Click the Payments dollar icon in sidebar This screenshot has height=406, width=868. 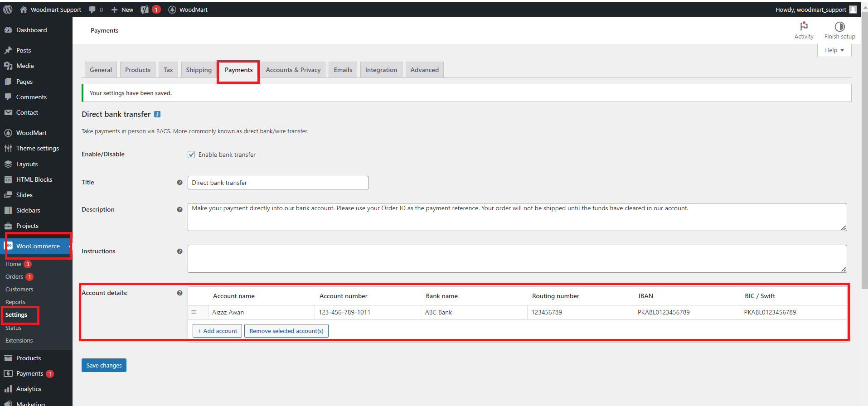pos(8,373)
